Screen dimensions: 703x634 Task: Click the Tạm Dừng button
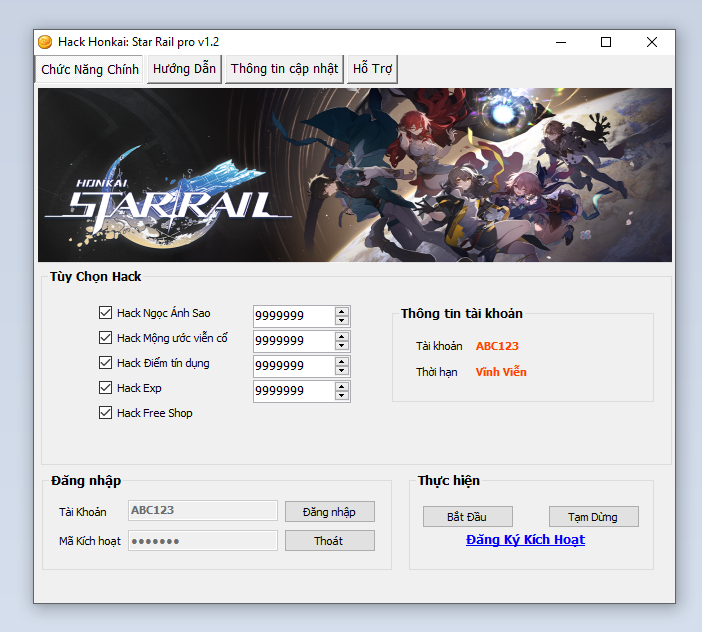tap(593, 517)
